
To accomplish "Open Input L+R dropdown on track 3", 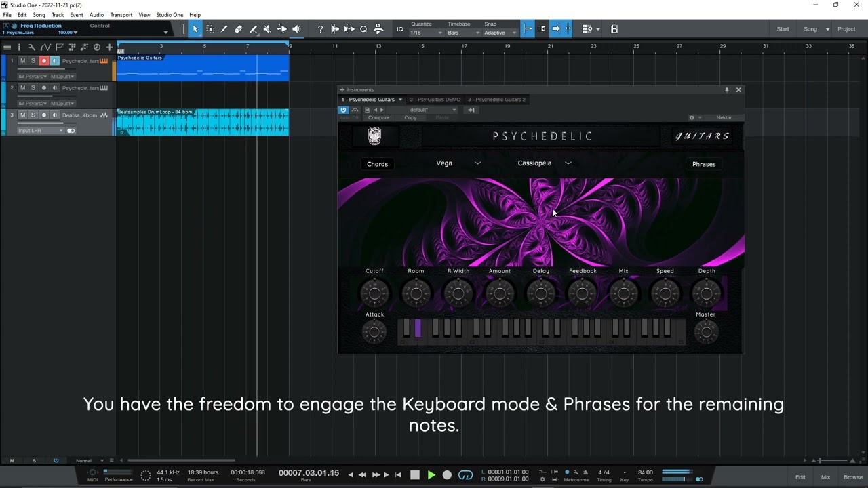I will click(x=41, y=131).
